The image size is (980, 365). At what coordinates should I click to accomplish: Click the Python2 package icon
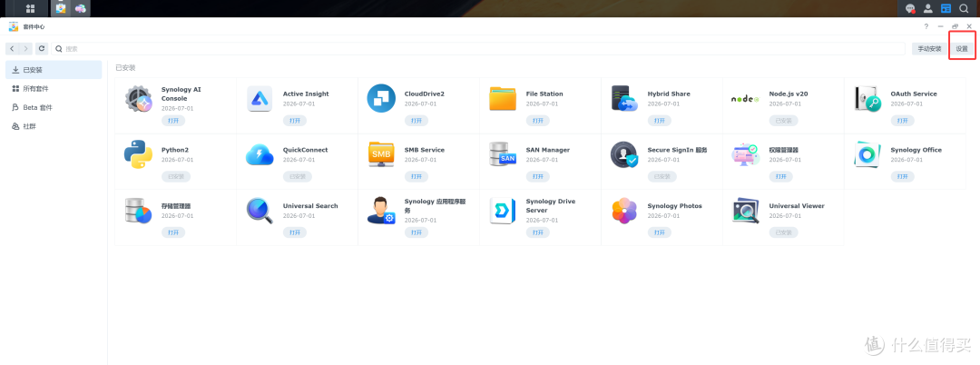(x=138, y=154)
